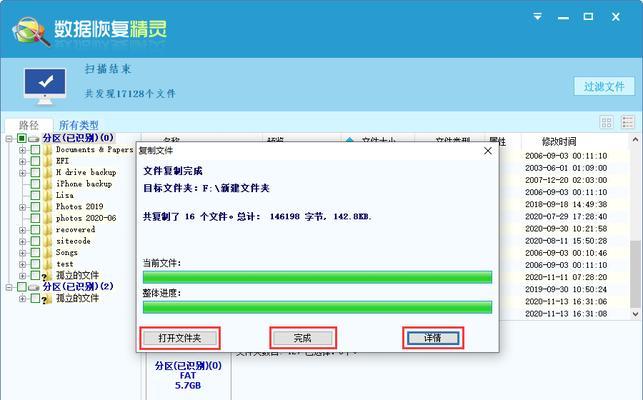Collapse the 分区(已识别)(2) tree node
Viewport: 643px width, 400px height.
coord(9,287)
